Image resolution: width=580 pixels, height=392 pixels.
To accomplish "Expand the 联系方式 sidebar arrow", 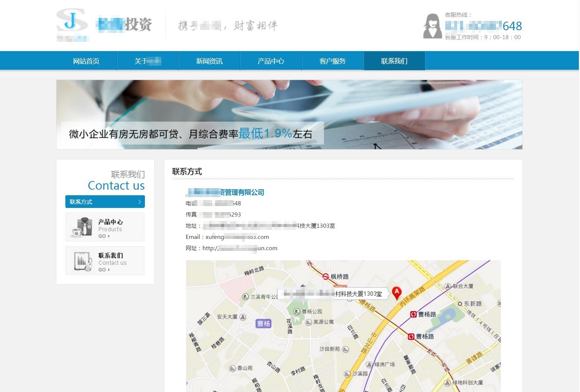I will point(140,202).
